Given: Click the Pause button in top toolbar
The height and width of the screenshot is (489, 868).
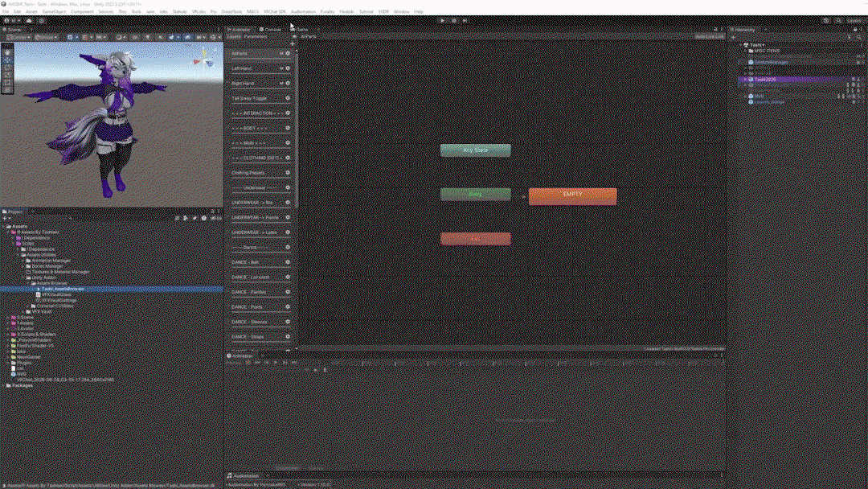Looking at the screenshot, I should coord(454,20).
